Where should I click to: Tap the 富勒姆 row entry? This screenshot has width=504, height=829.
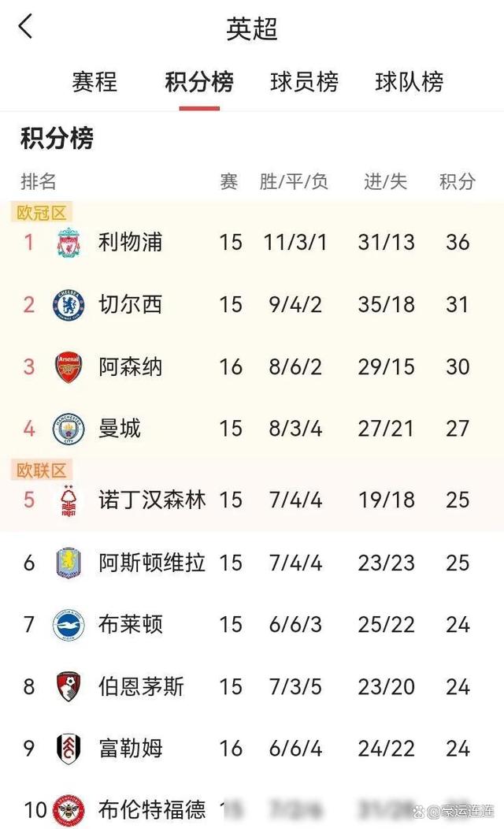[x=252, y=749]
